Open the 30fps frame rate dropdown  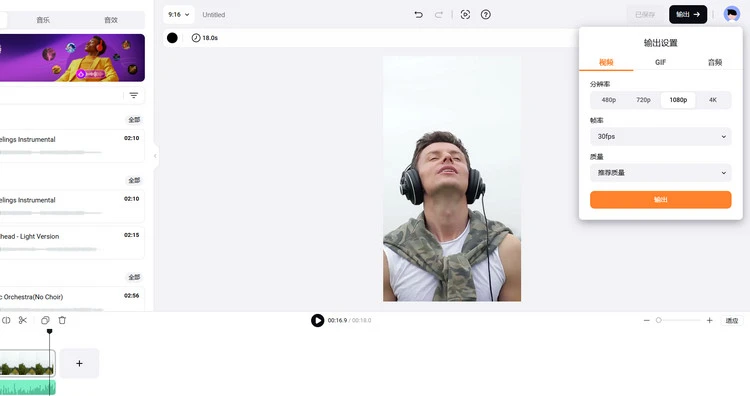click(661, 136)
